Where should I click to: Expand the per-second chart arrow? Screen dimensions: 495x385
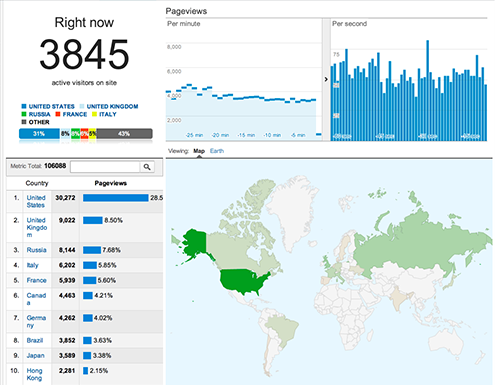pyautogui.click(x=326, y=79)
